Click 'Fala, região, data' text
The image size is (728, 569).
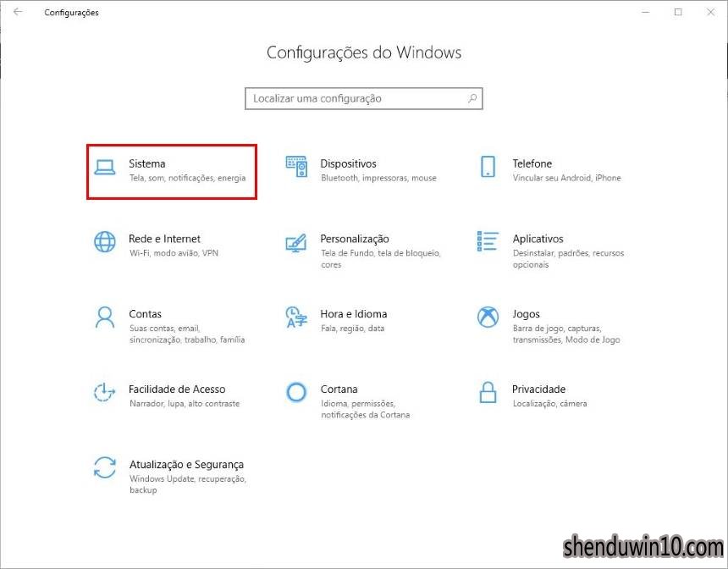[x=353, y=329]
